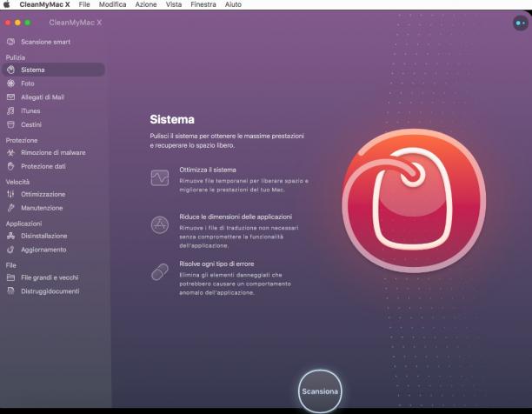Viewport: 532px width, 414px height.
Task: Start scan with the Scansiona button
Action: 320,391
